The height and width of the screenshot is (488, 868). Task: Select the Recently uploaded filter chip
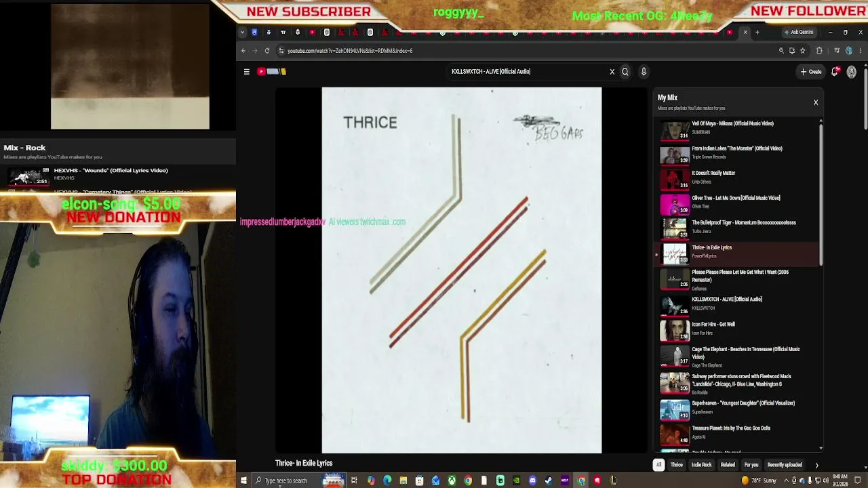click(x=785, y=465)
